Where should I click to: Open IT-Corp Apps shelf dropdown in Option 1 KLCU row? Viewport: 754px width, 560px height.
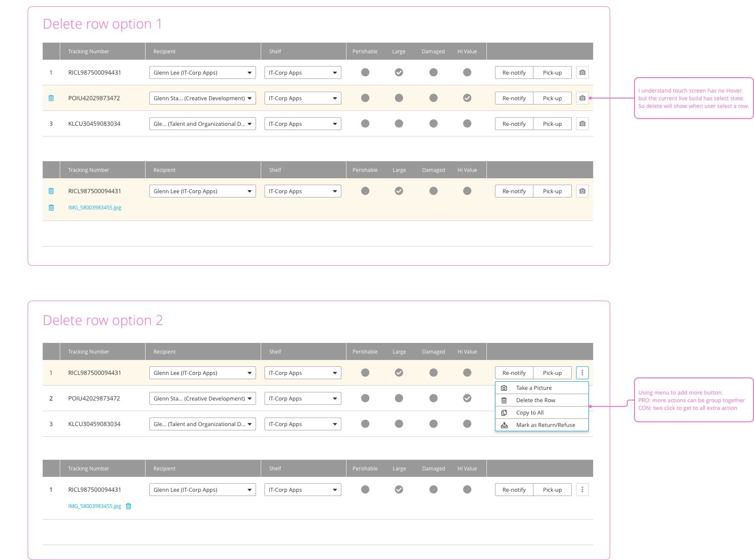pyautogui.click(x=303, y=124)
